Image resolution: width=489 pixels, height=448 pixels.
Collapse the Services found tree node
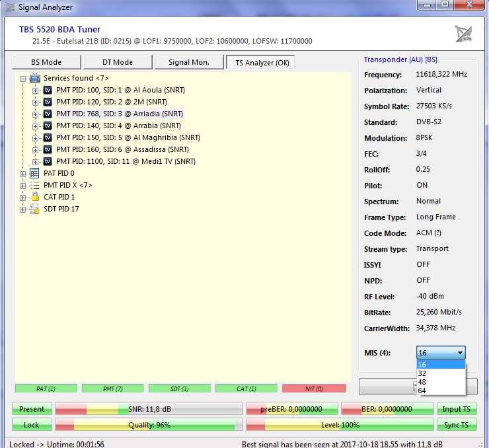23,78
